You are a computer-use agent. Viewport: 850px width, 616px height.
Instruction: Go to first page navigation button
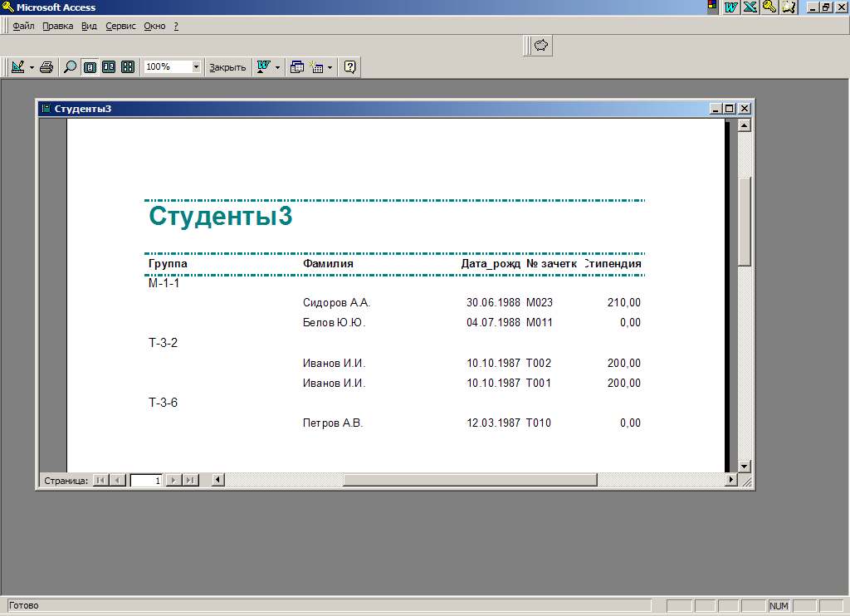coord(100,480)
